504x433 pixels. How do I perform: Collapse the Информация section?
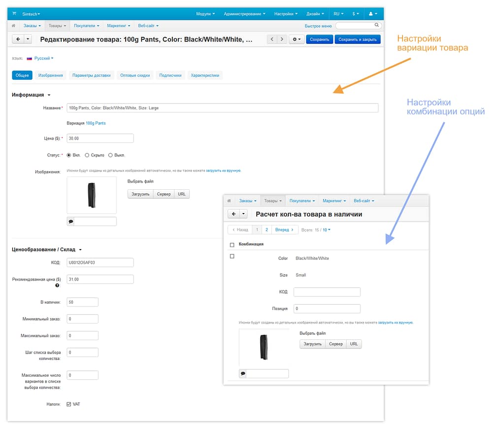pos(49,95)
